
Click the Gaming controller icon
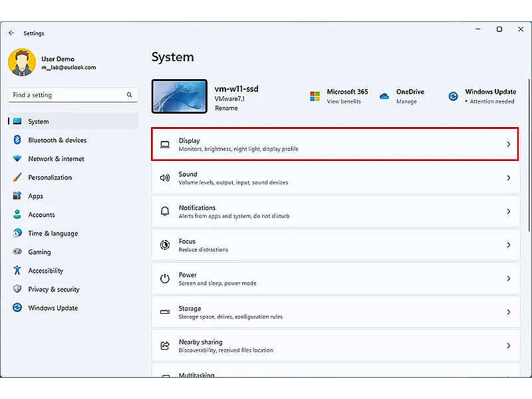tap(17, 252)
